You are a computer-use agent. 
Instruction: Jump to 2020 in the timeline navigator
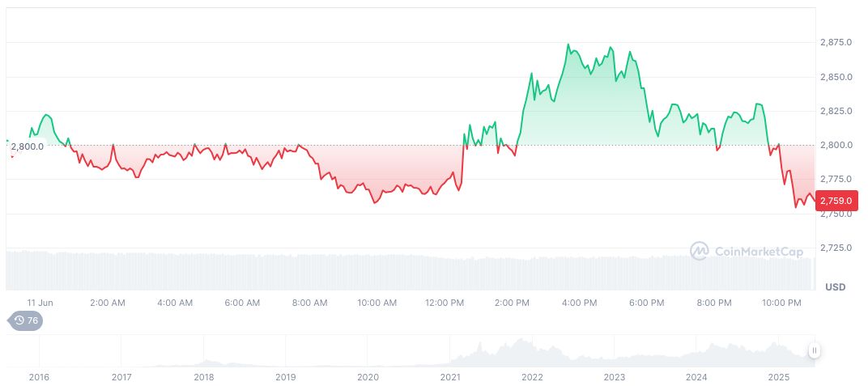coord(368,377)
